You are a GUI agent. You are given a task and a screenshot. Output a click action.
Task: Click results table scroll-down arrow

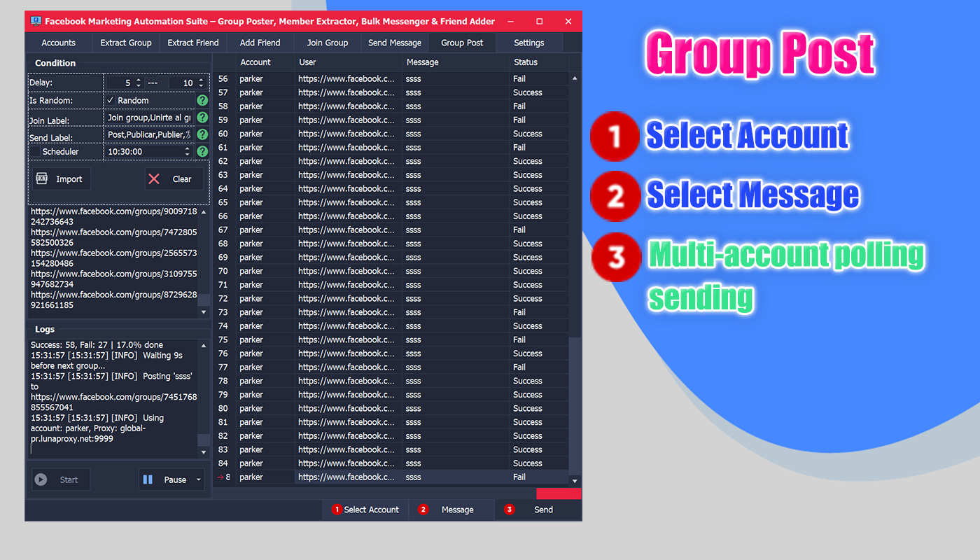(x=575, y=481)
